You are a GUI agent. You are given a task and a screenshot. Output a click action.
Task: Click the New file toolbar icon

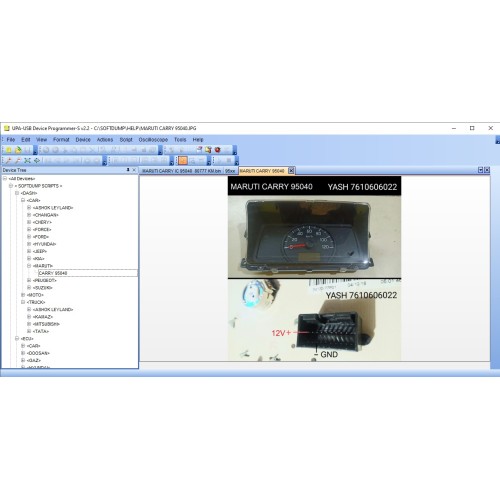[x=9, y=150]
